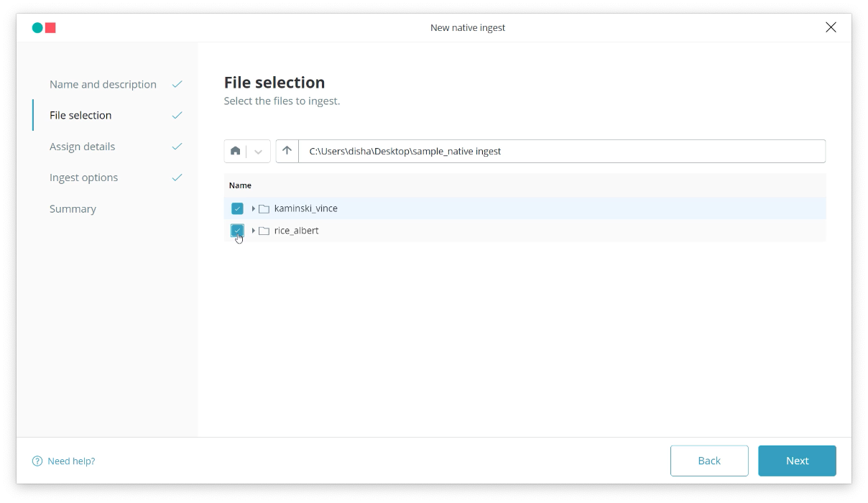868x503 pixels.
Task: Click the rice_albert folder icon
Action: [x=264, y=231]
